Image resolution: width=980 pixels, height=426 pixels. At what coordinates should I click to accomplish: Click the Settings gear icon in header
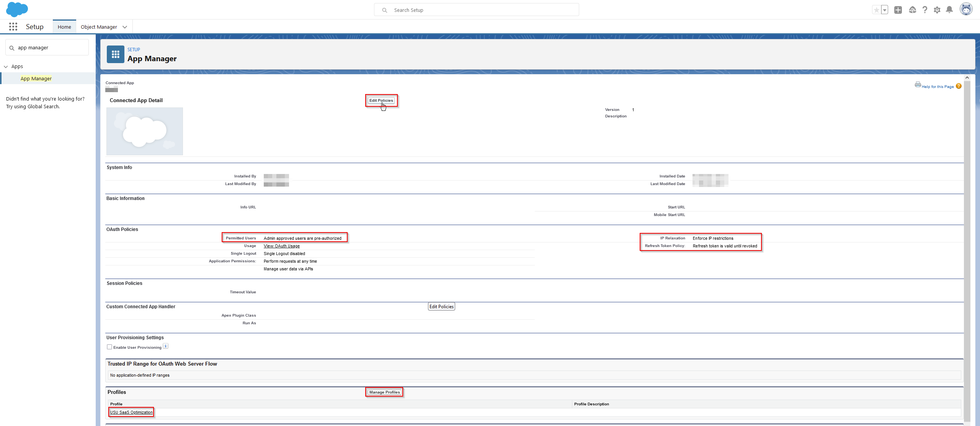pos(938,10)
